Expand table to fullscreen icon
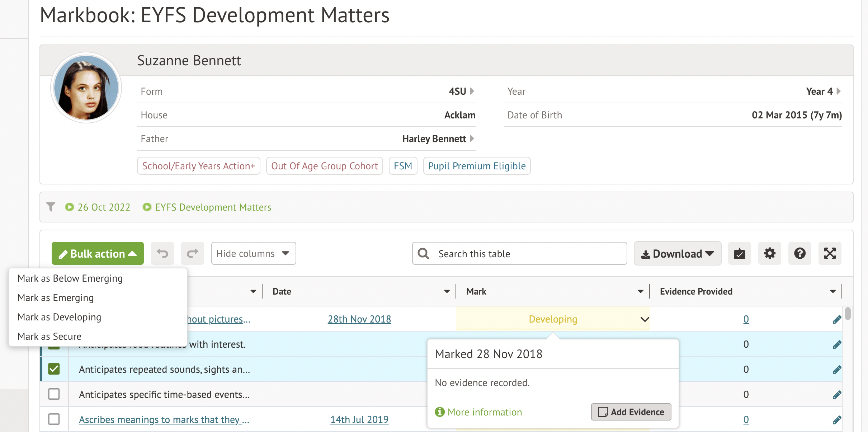Image resolution: width=868 pixels, height=432 pixels. click(x=830, y=254)
